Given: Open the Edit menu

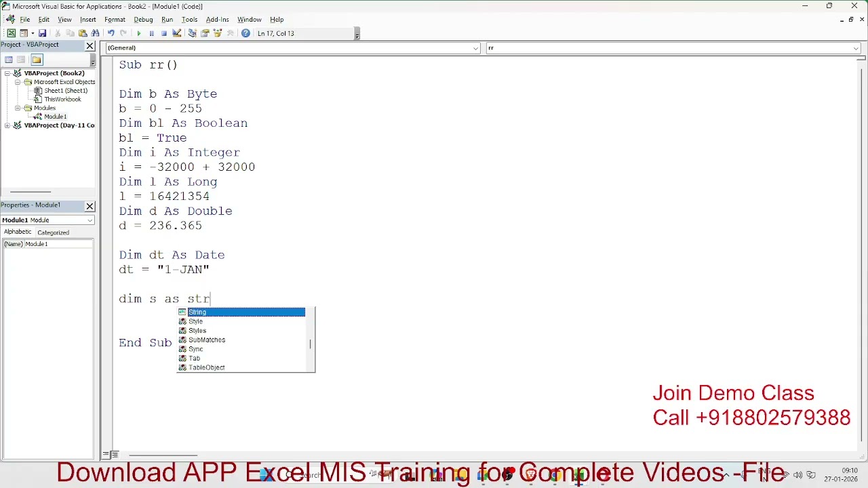Looking at the screenshot, I should click(44, 20).
